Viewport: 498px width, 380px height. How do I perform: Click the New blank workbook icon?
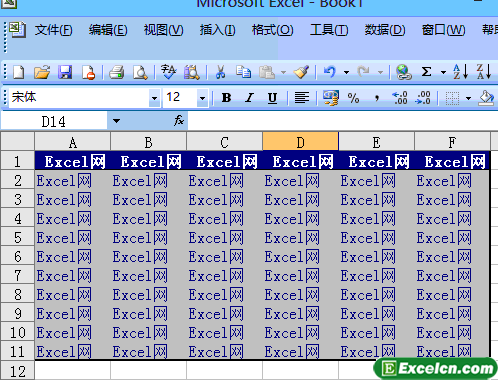click(x=19, y=72)
